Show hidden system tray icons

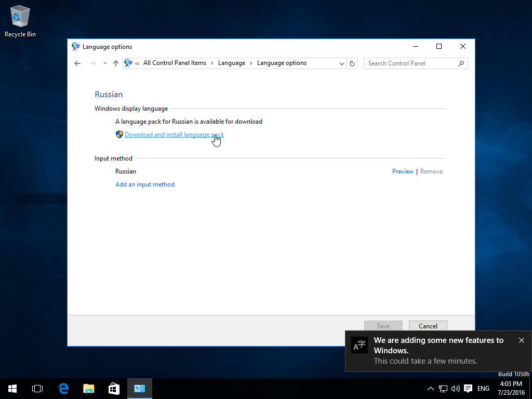430,389
